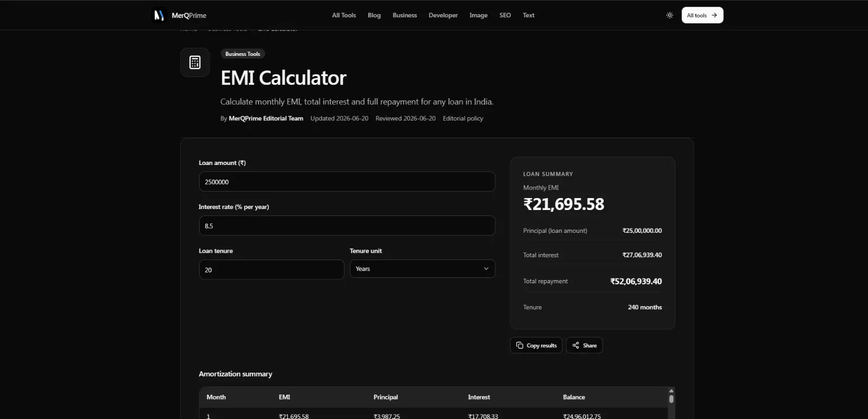The width and height of the screenshot is (868, 419).
Task: Open the Editorial policy link
Action: [463, 118]
